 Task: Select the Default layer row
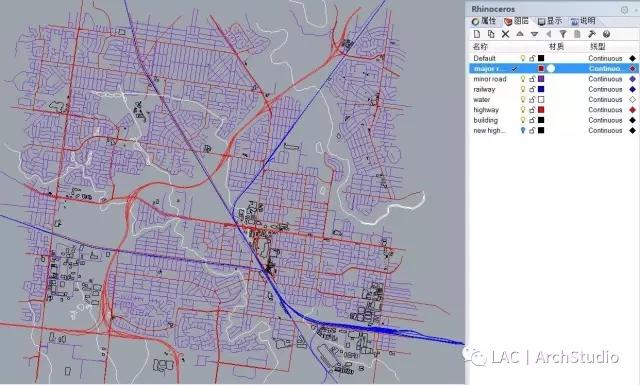click(554, 58)
